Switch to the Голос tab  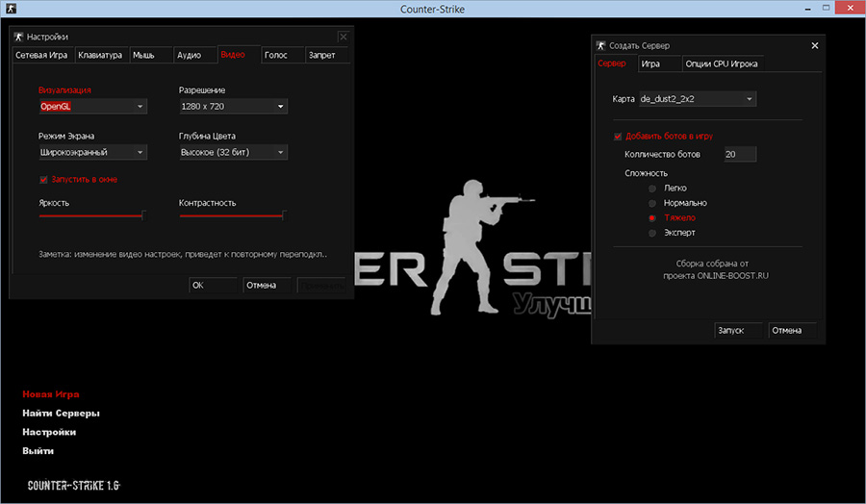(282, 55)
